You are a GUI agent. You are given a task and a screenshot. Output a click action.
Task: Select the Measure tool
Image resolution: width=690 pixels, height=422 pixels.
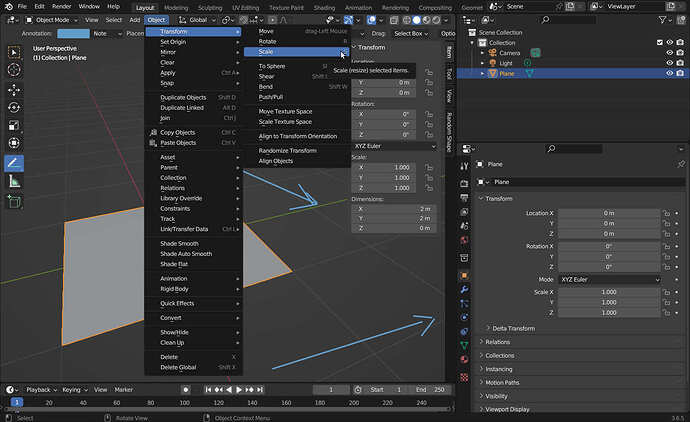14,181
